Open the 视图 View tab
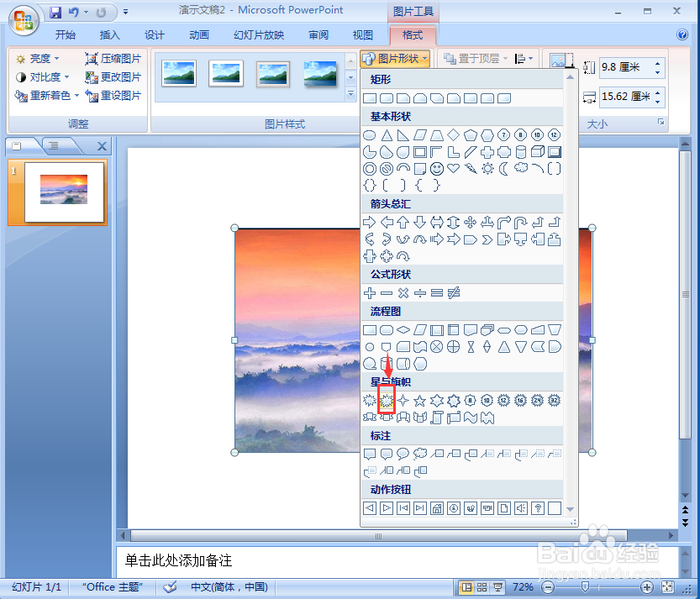This screenshot has width=700, height=599. pyautogui.click(x=362, y=34)
